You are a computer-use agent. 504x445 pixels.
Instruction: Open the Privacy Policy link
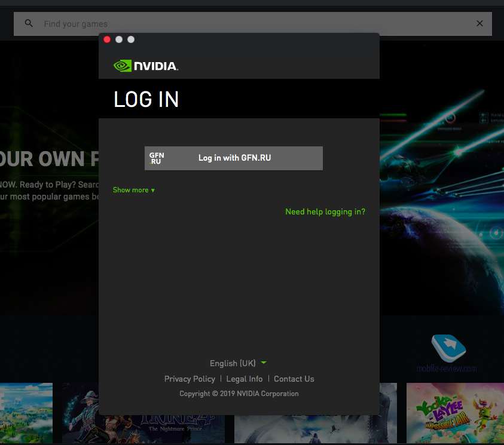[190, 379]
